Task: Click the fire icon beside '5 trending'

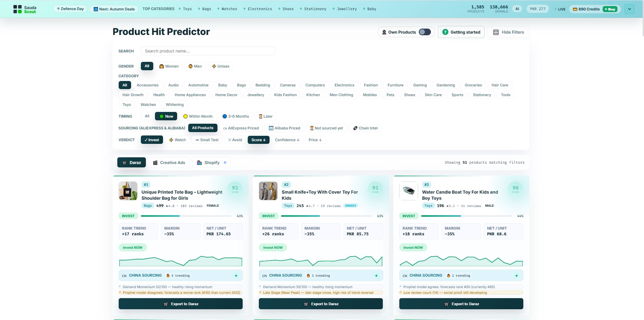Action: click(168, 276)
